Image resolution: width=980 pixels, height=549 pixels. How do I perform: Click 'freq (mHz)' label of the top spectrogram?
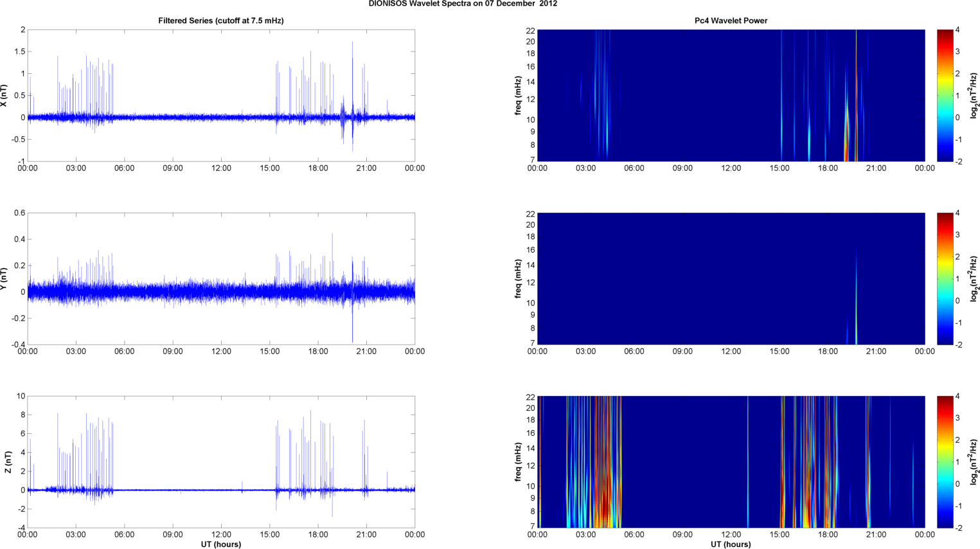pos(518,96)
